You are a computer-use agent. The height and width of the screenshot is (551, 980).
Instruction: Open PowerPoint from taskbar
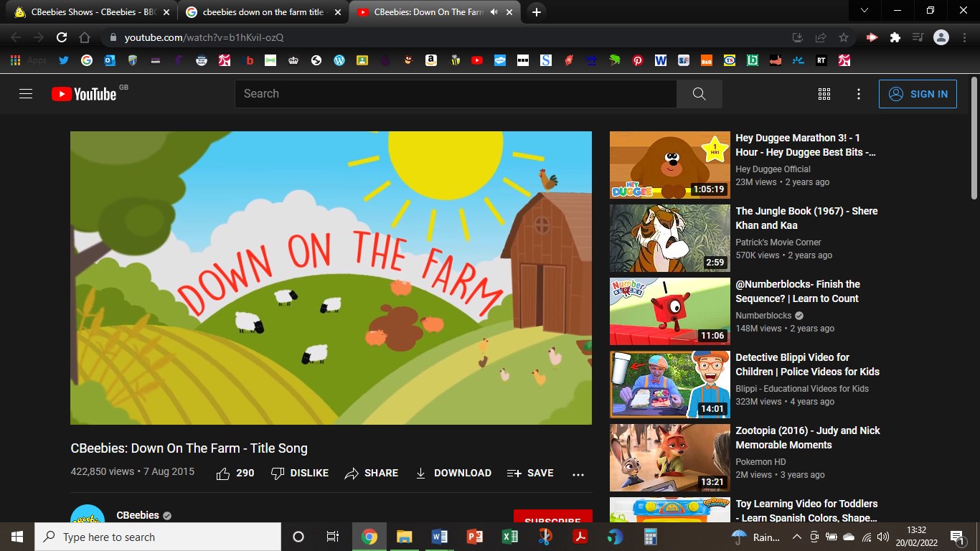pyautogui.click(x=475, y=537)
